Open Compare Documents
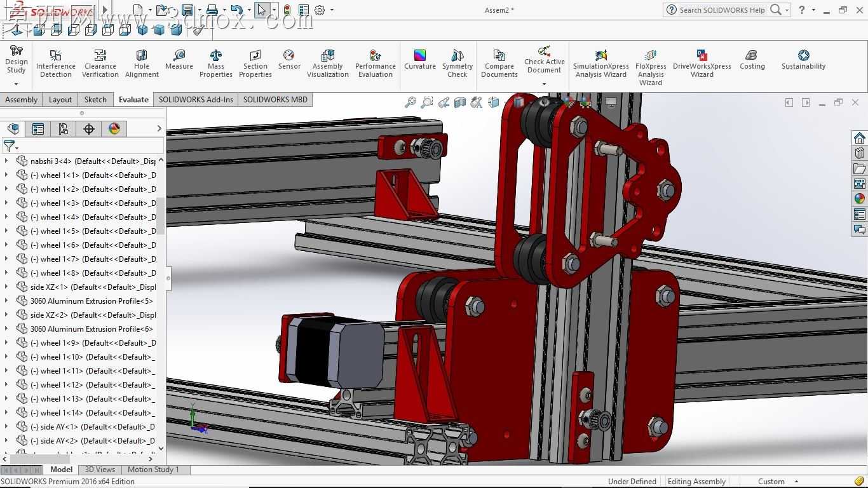The height and width of the screenshot is (488, 868). coord(499,64)
